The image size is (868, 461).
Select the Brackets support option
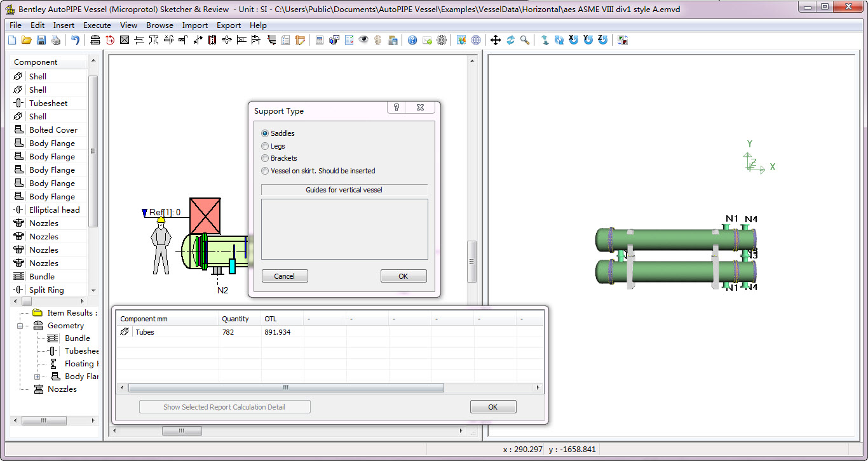pos(265,158)
